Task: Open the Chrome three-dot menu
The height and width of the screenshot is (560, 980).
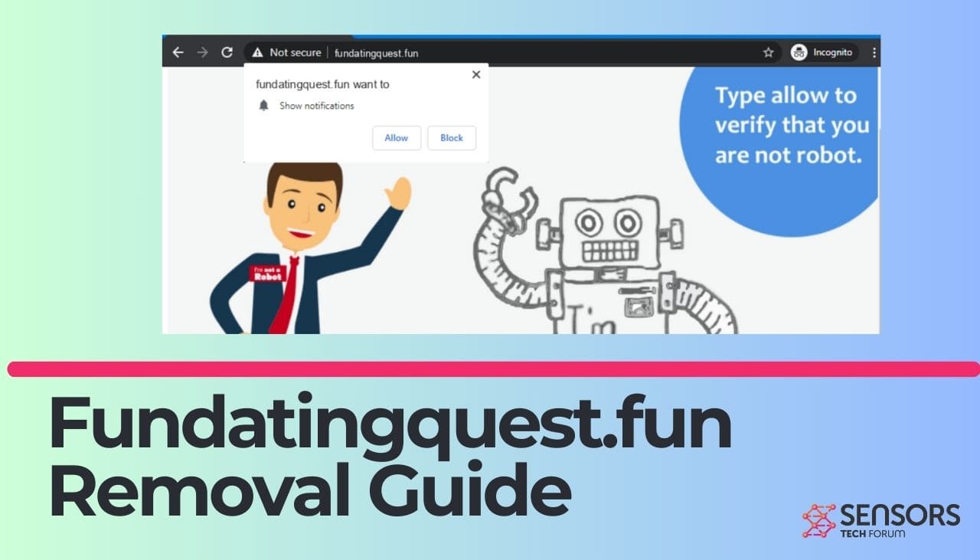Action: tap(874, 52)
